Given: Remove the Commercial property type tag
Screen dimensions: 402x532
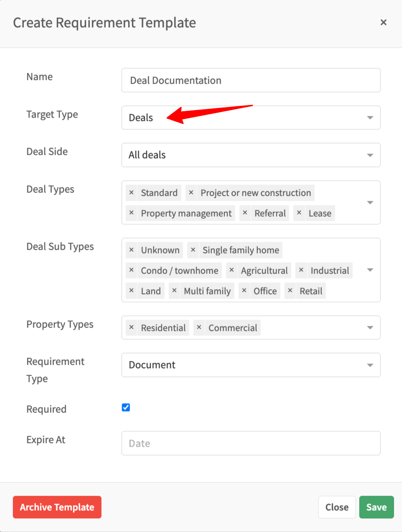Looking at the screenshot, I should point(199,328).
